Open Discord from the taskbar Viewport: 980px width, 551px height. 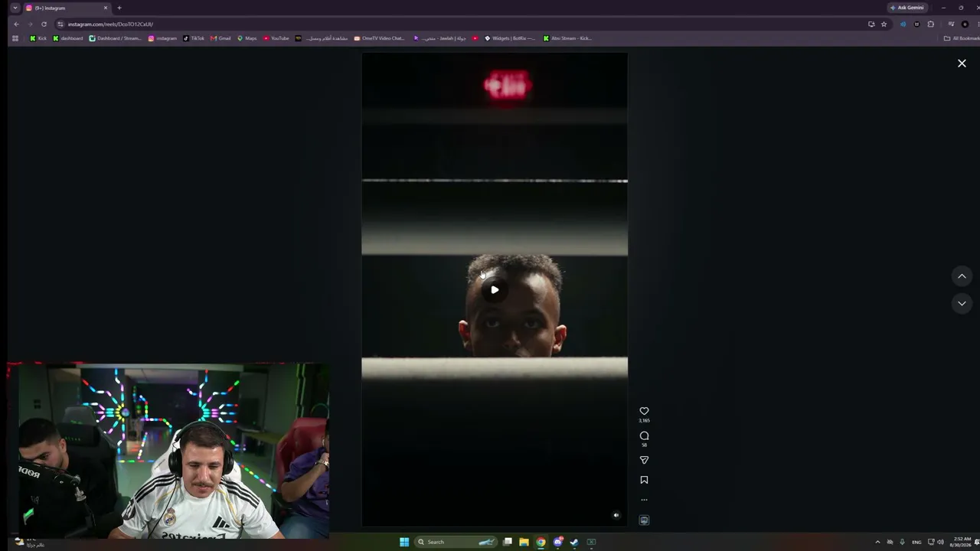[x=558, y=542]
